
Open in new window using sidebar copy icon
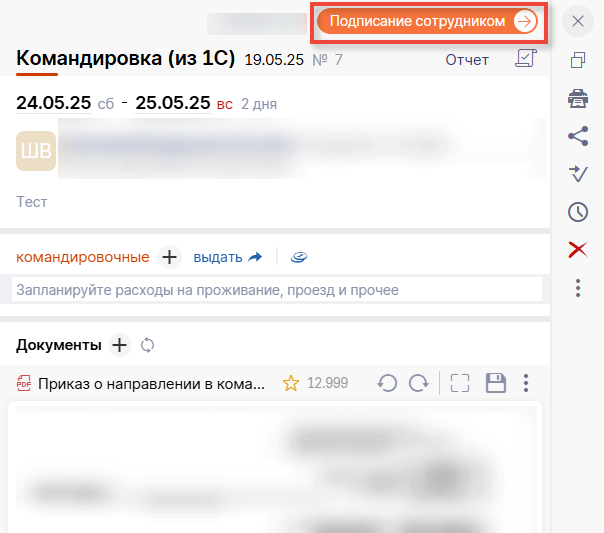tap(577, 60)
